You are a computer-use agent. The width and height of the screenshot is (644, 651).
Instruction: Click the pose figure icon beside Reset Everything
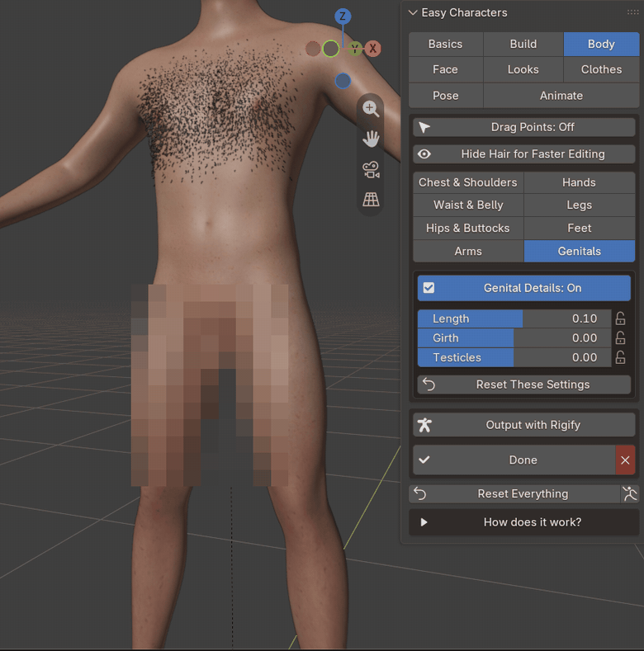pos(630,493)
